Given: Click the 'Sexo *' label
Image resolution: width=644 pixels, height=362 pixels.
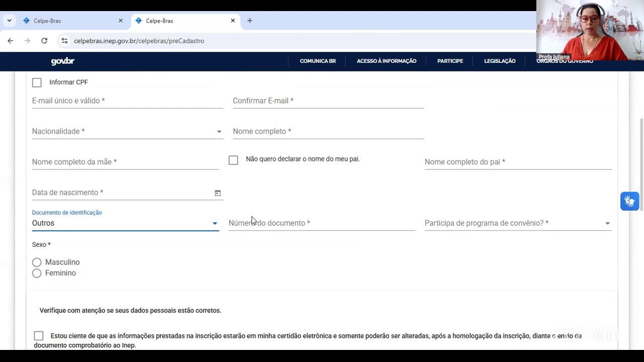Looking at the screenshot, I should click(x=41, y=245).
